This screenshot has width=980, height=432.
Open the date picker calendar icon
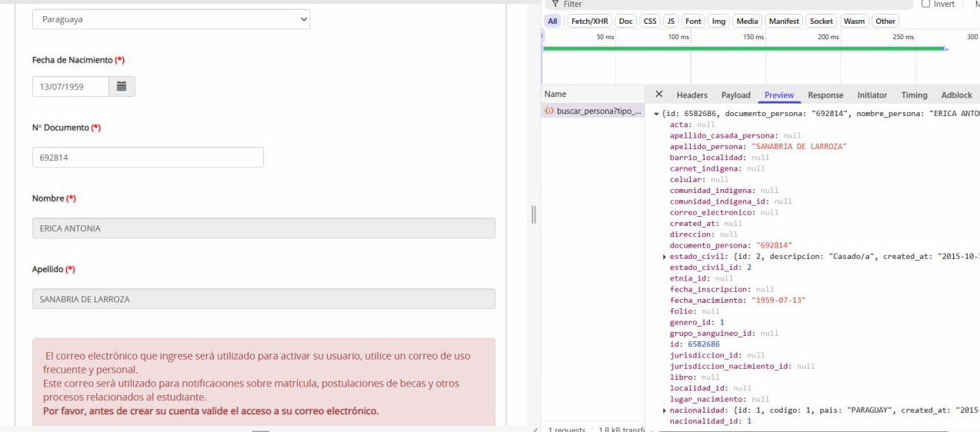(122, 86)
